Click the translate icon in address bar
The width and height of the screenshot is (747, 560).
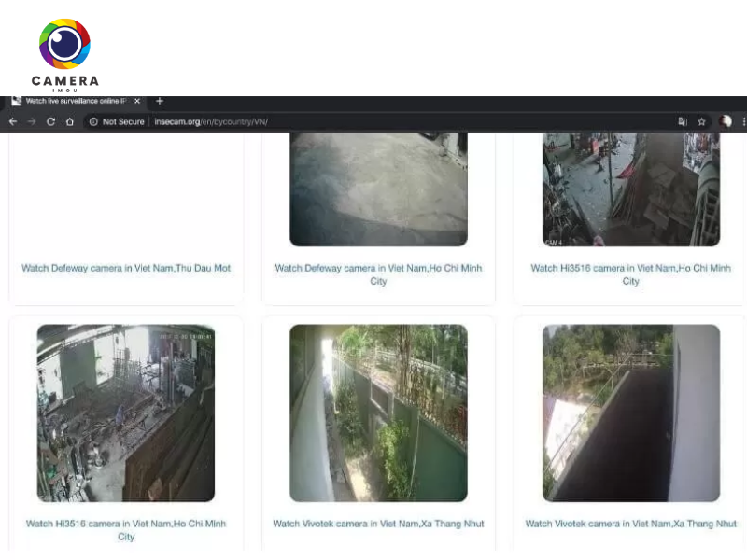683,121
